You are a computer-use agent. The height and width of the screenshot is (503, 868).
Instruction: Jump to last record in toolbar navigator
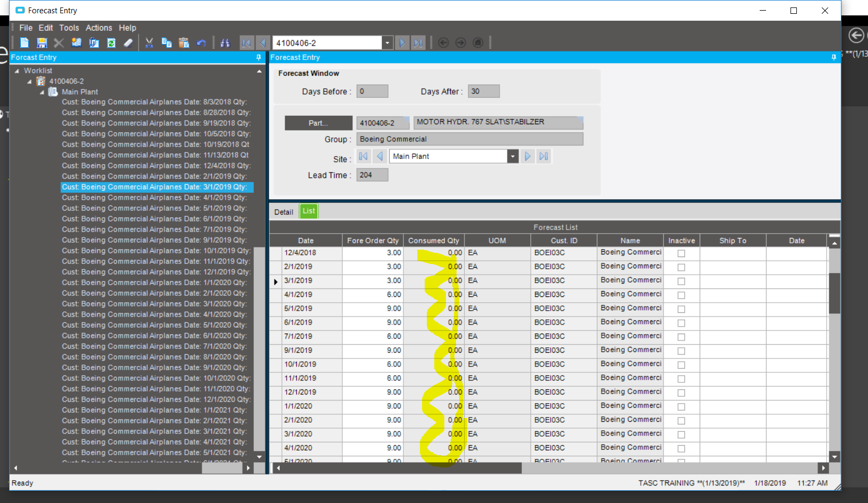point(419,43)
